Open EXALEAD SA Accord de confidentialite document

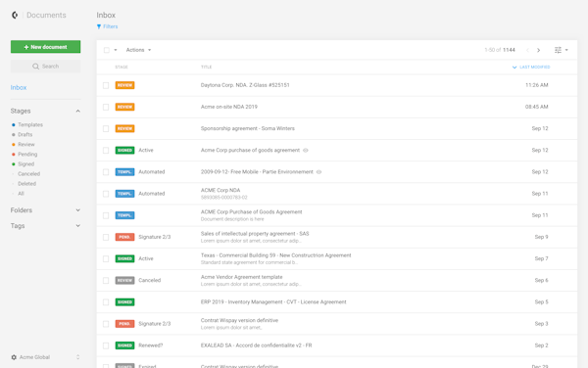click(x=256, y=345)
